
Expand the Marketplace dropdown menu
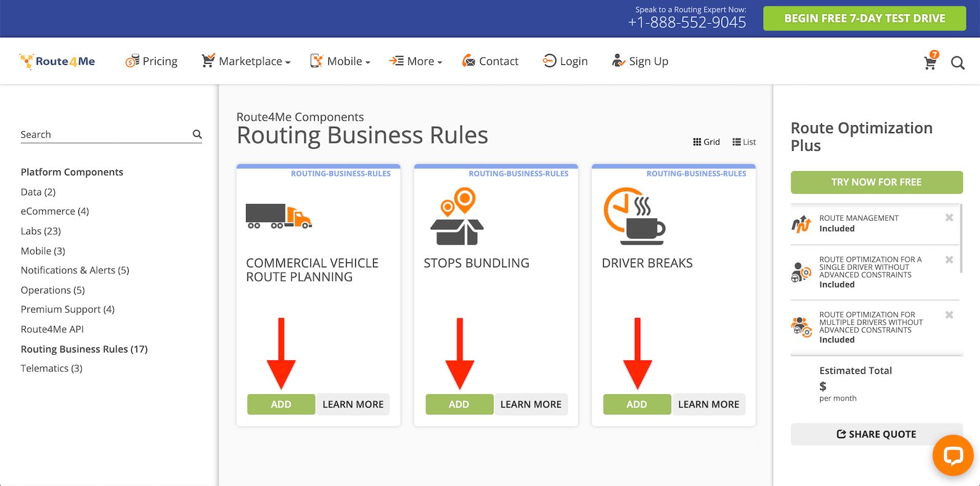tap(246, 61)
